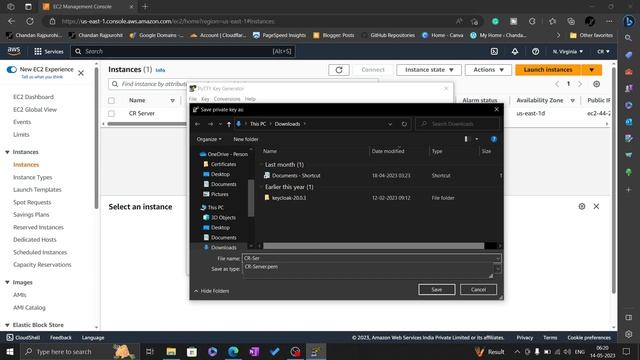Choose CR-Server.pem autocomplete suggestion
The image size is (640, 360).
pyautogui.click(x=261, y=267)
